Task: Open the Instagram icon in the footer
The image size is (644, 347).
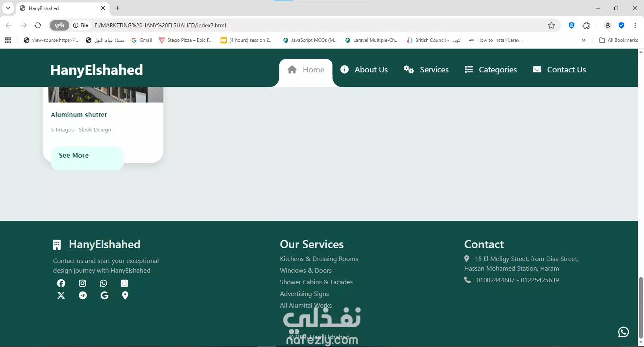Action: point(83,283)
